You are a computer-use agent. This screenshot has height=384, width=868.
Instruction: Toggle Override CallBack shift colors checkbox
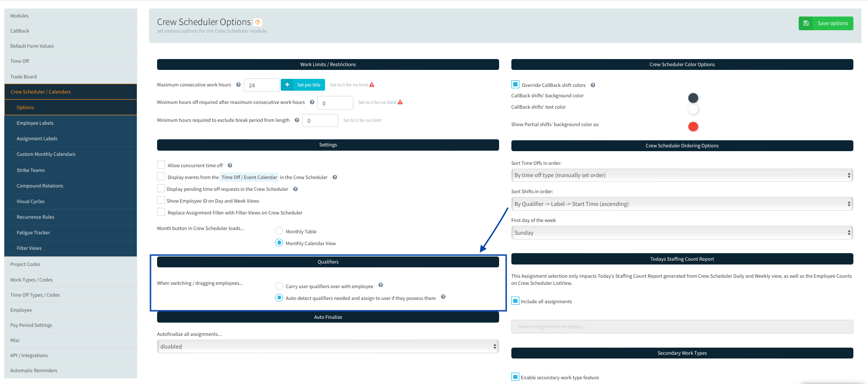pos(516,85)
